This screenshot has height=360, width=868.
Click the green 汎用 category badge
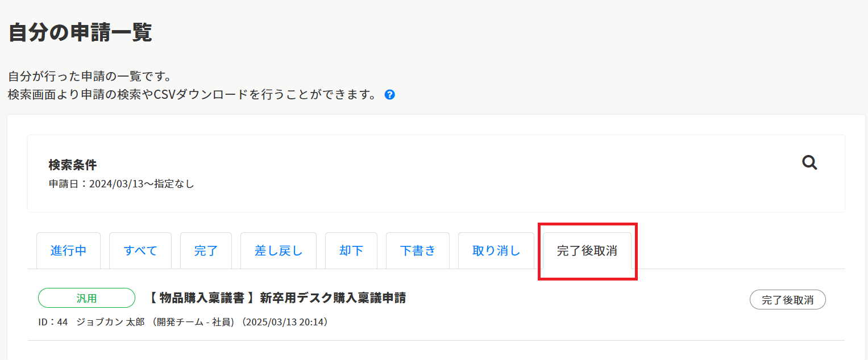[x=86, y=298]
